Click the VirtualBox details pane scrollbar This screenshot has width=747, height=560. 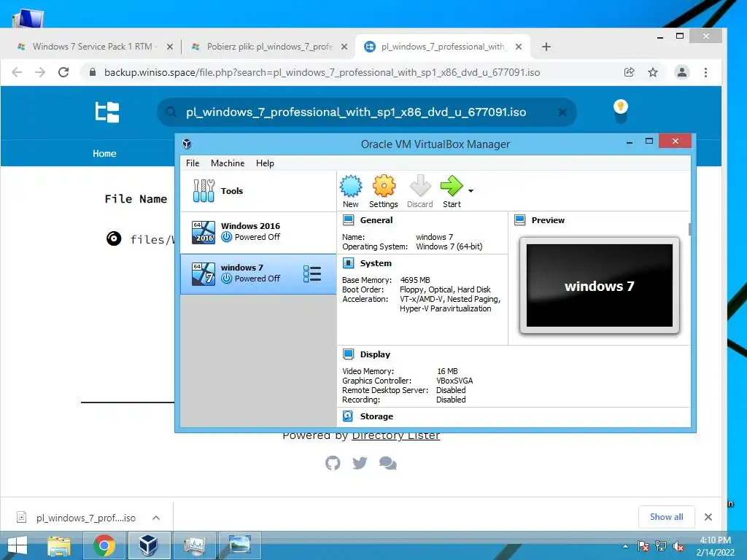point(689,229)
